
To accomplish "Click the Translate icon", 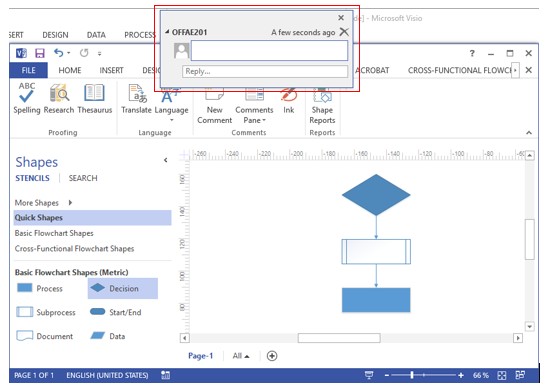I will (x=136, y=99).
